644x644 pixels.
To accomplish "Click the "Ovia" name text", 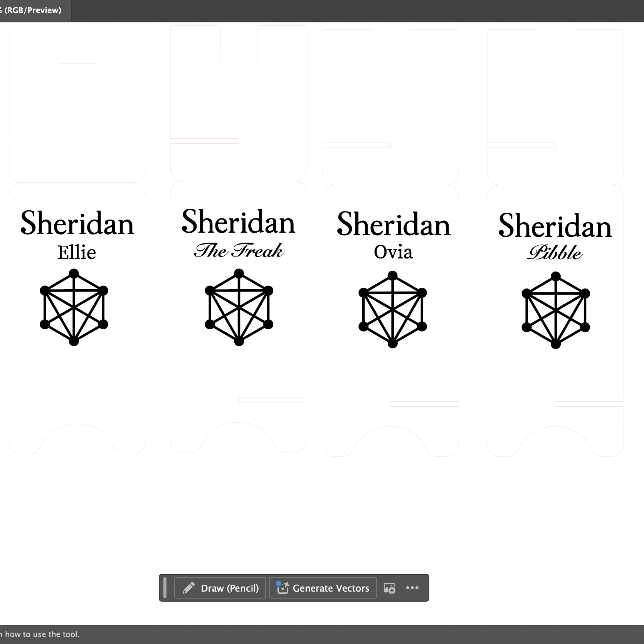I will [393, 252].
